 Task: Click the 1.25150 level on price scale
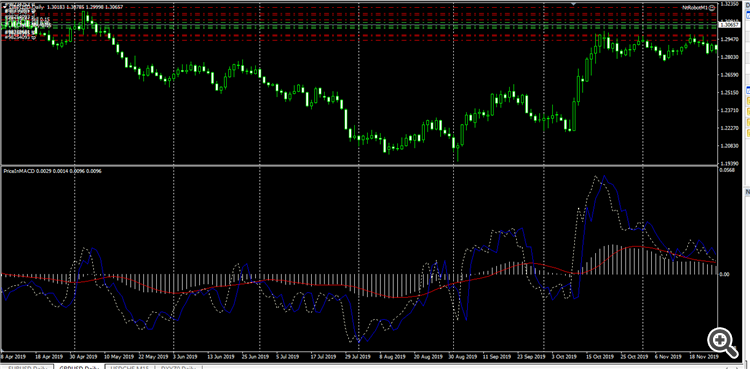[728, 93]
